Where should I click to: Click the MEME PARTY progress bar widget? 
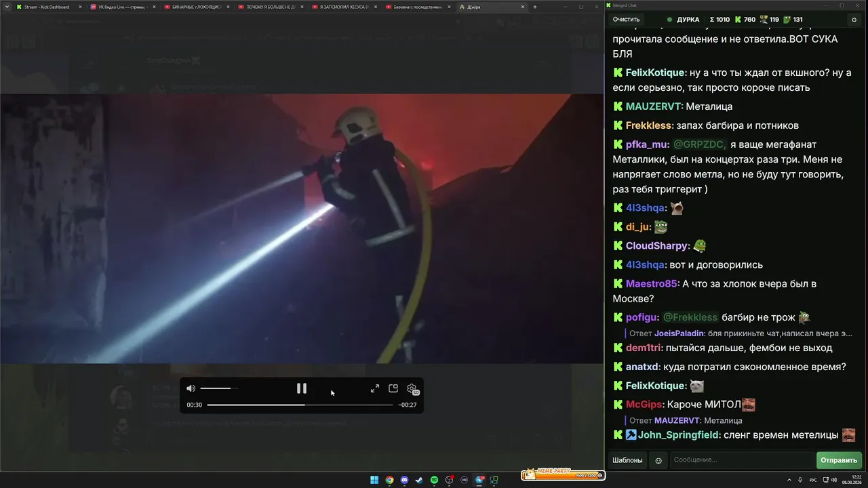[x=562, y=474]
